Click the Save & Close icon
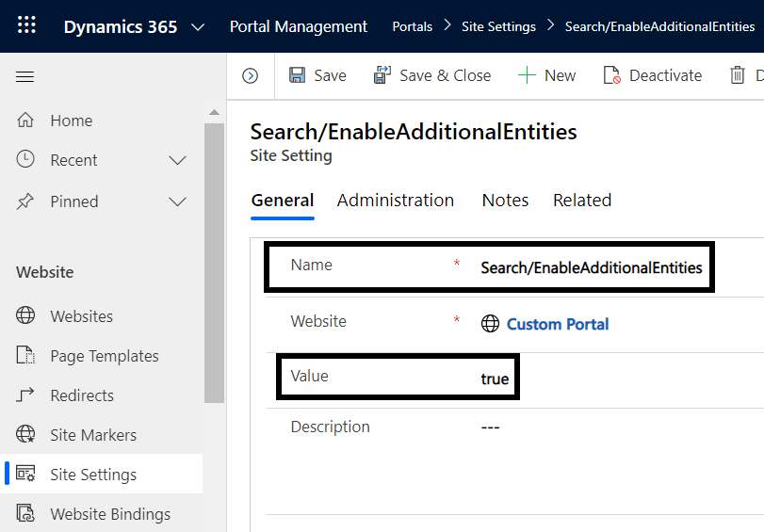Screen dimensions: 764x532 [382, 75]
